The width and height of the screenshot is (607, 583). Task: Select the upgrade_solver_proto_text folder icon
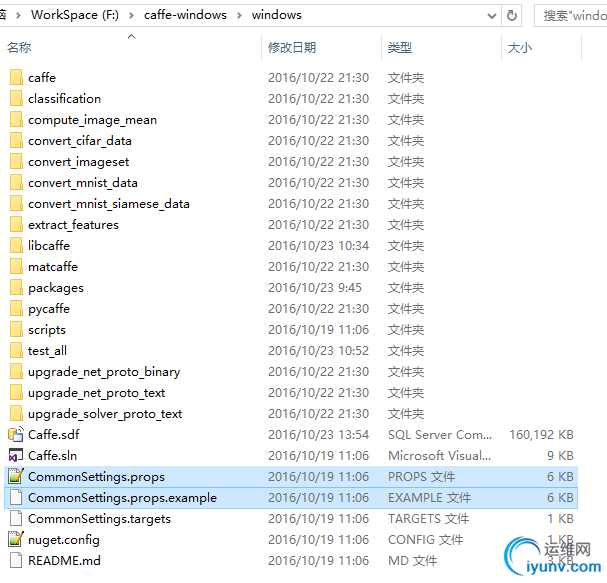(x=16, y=413)
